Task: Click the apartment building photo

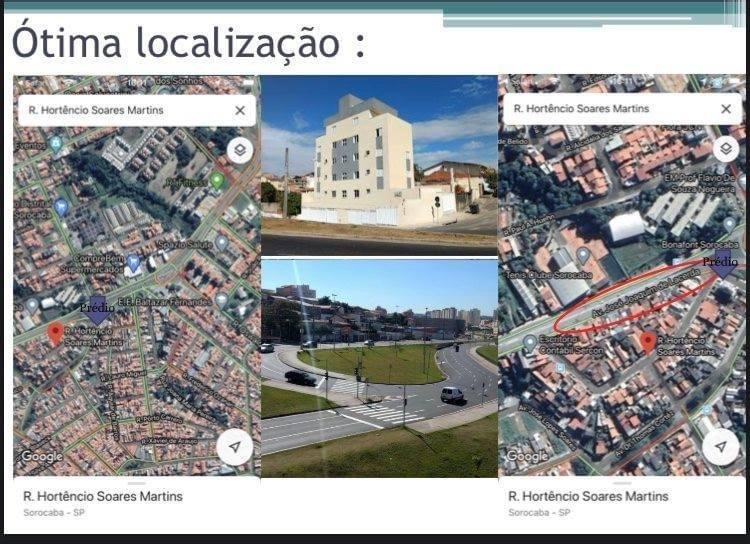Action: tap(379, 164)
